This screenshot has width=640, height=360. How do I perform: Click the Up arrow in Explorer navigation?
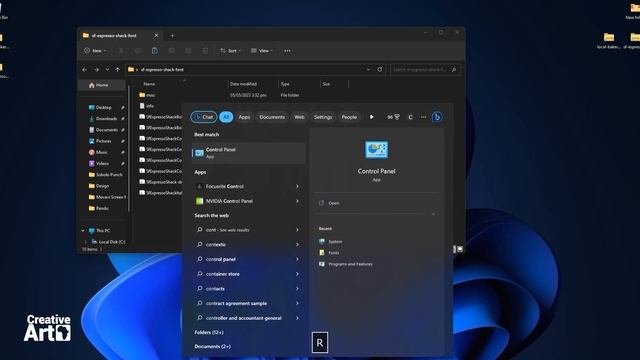pos(118,70)
